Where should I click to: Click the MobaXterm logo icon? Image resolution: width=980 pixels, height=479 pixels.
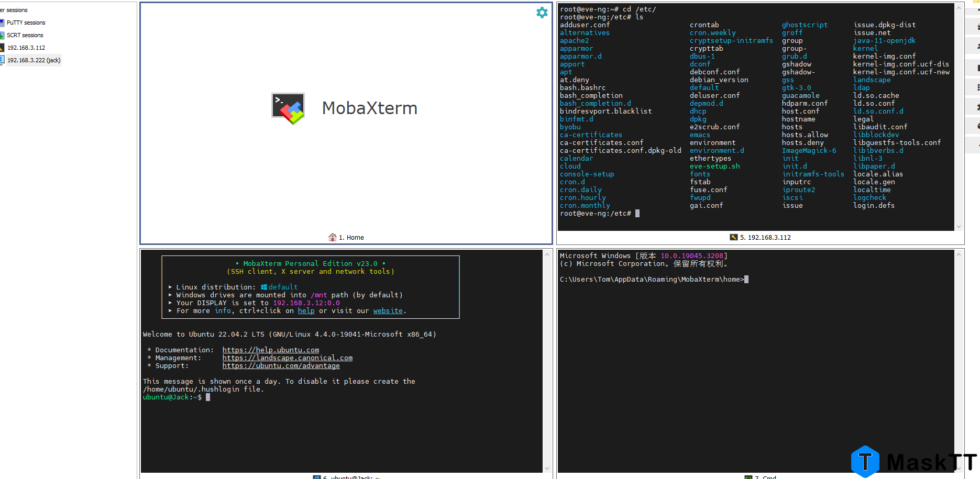click(288, 108)
